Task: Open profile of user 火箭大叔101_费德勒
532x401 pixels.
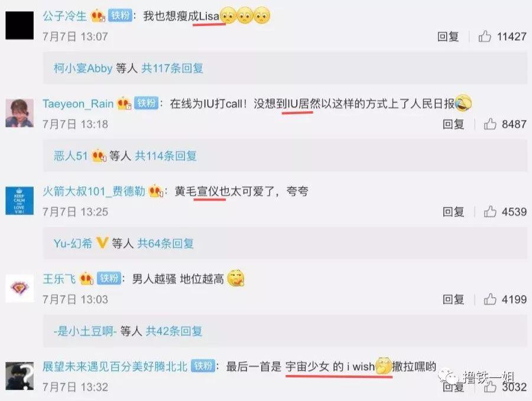Action: click(93, 191)
